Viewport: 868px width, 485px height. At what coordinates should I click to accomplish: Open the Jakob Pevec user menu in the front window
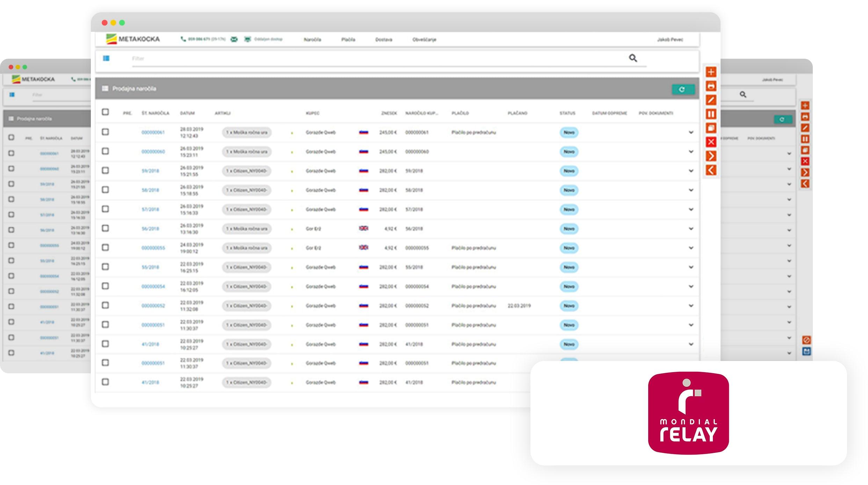[x=670, y=39]
